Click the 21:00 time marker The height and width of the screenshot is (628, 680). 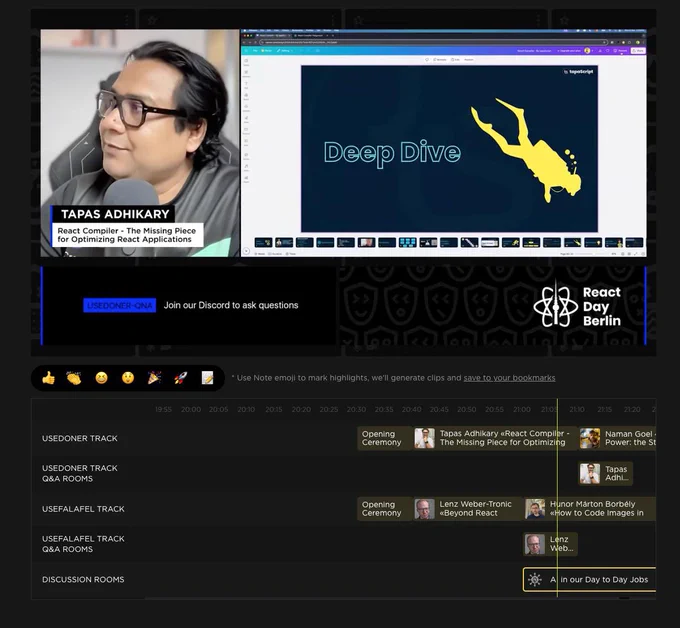pos(522,409)
